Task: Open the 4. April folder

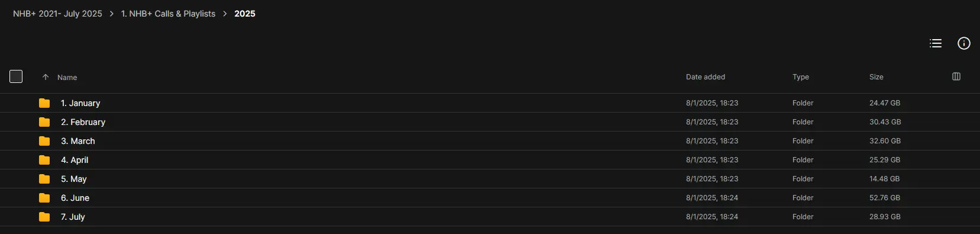Action: coord(75,160)
